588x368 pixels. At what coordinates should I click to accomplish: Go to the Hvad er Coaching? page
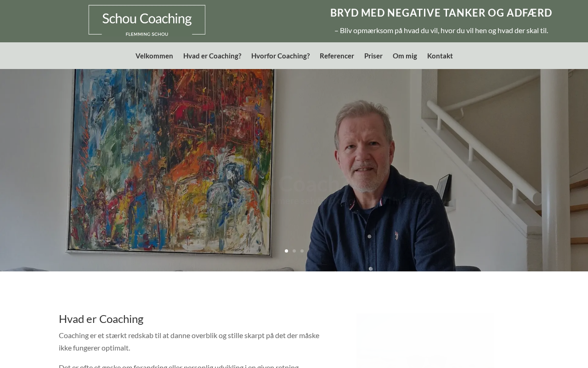212,56
